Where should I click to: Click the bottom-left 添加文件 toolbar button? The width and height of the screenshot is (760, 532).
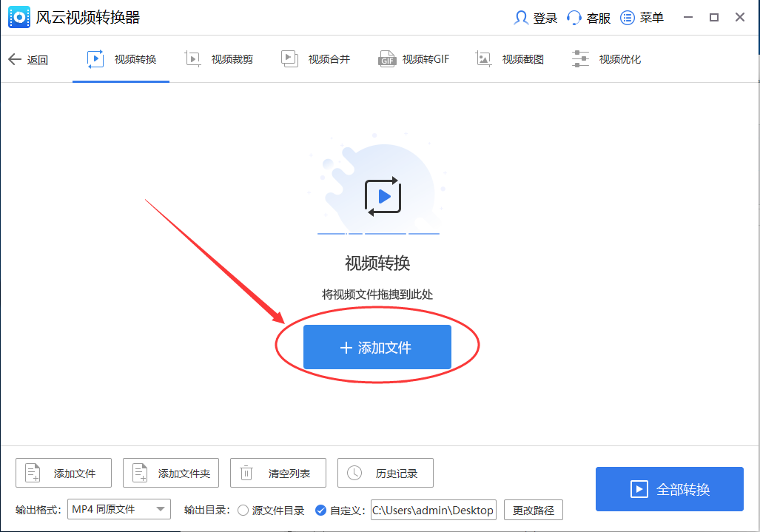point(64,473)
